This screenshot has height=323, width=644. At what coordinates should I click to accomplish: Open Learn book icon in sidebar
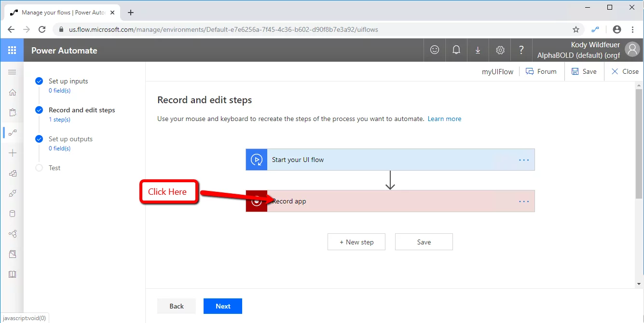coord(13,274)
